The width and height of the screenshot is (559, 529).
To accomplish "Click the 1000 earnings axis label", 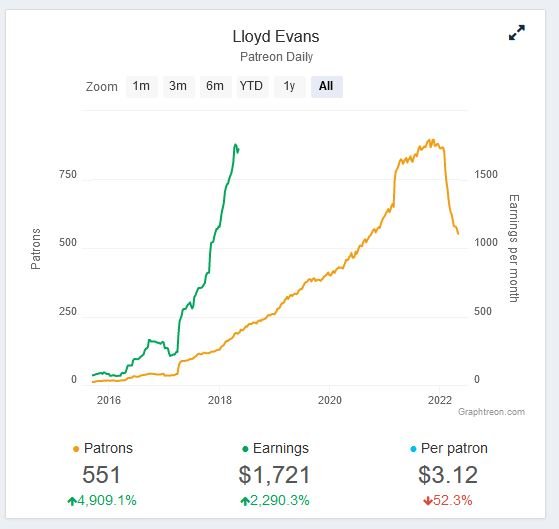I will [x=486, y=242].
